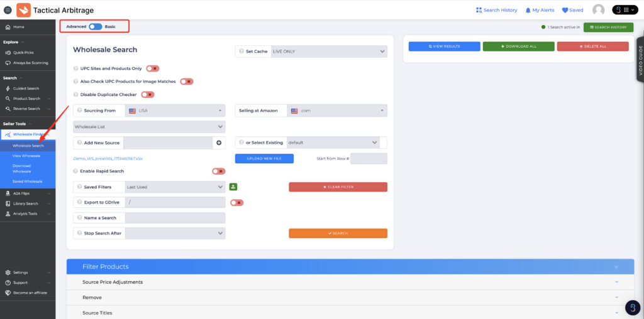The width and height of the screenshot is (644, 319).
Task: Expand the Source Price Adjustments section
Action: [351, 282]
